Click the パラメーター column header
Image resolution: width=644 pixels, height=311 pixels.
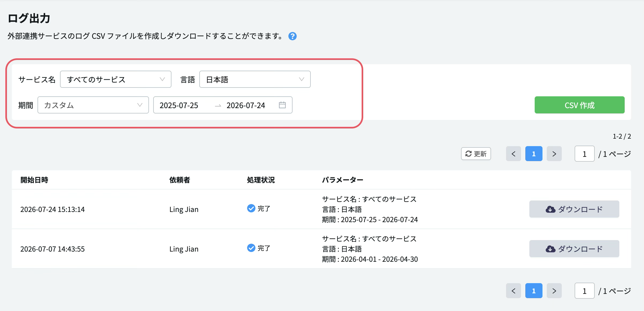[342, 180]
